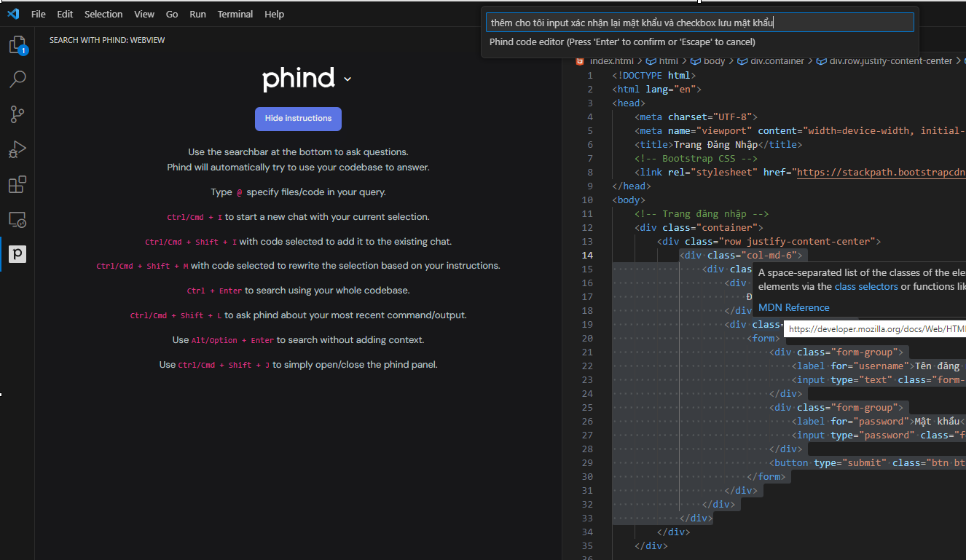Click the class selectors link in tooltip
This screenshot has height=560, width=966.
(866, 287)
